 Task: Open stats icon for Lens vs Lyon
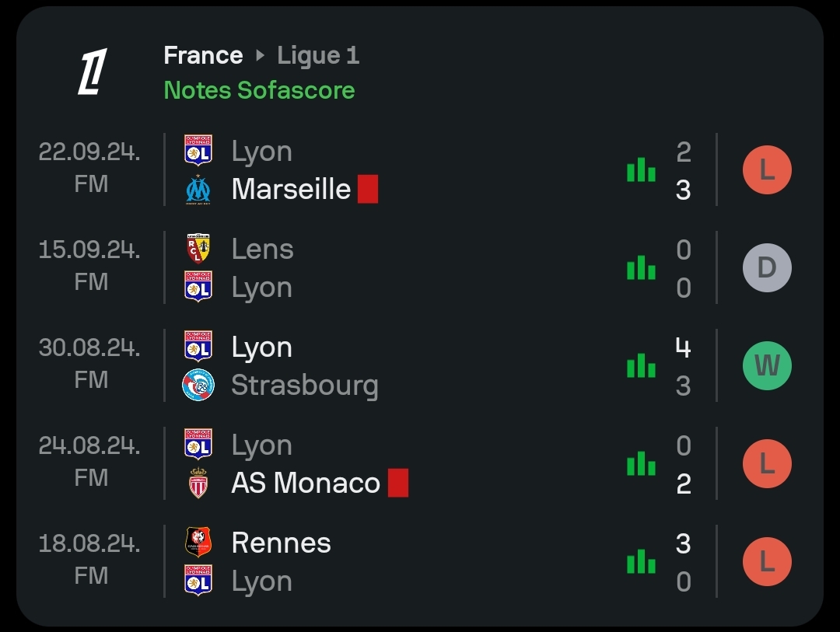[641, 267]
